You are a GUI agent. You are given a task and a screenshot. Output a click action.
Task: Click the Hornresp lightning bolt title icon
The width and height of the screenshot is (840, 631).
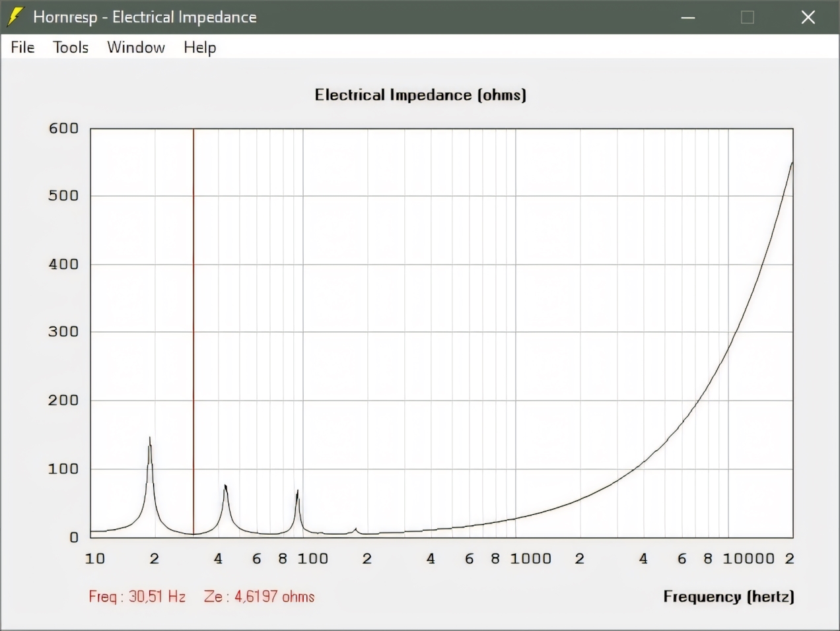click(15, 17)
